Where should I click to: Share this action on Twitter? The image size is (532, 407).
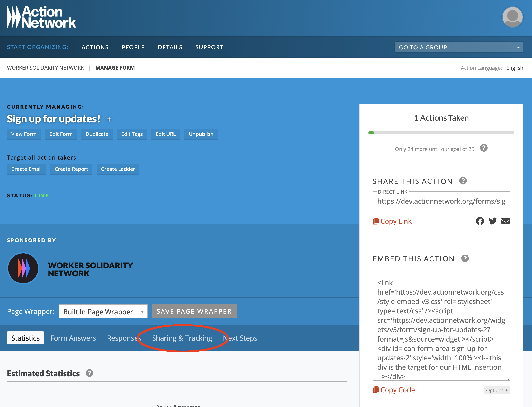click(x=492, y=221)
